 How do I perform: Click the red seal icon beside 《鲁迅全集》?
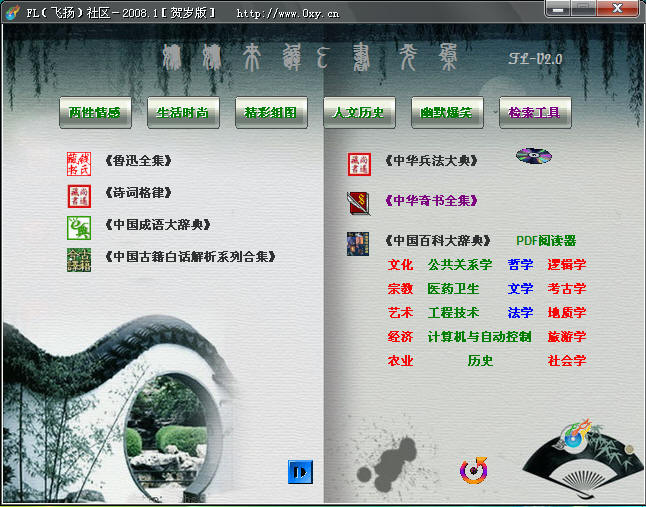[78, 161]
